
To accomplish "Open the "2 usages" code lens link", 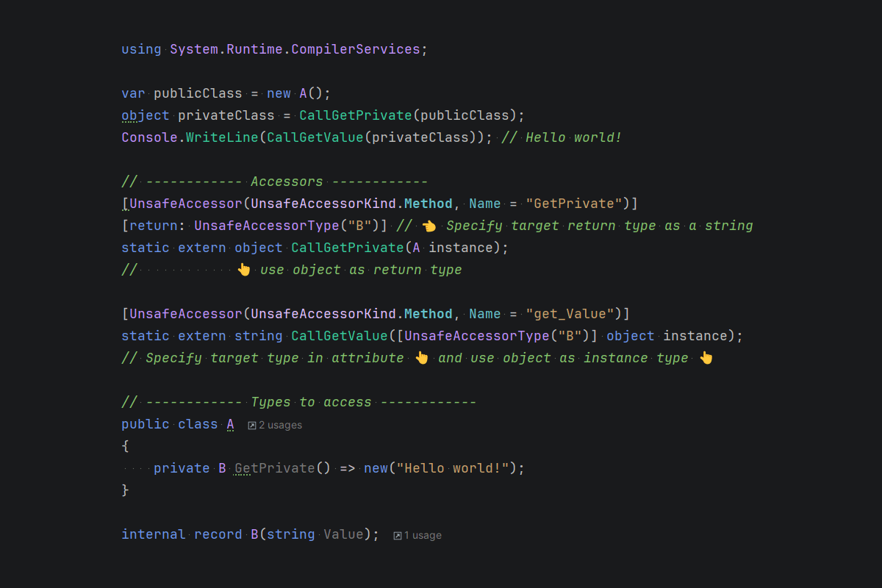I will point(280,425).
